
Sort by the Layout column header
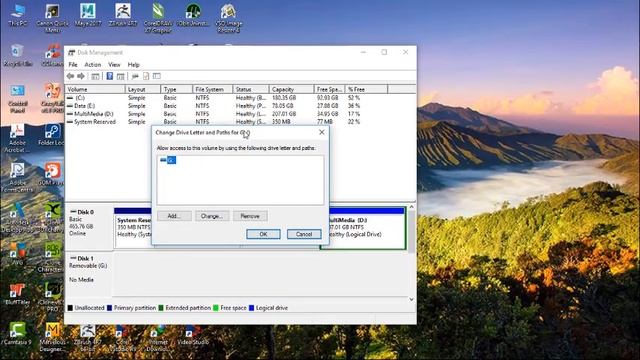143,89
